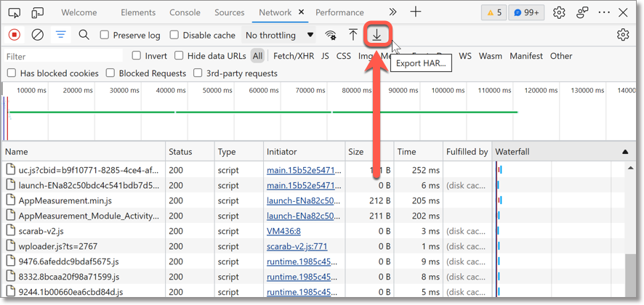Screen dimensions: 644x305
Task: Enable Hide data URLs checkbox
Action: [179, 56]
